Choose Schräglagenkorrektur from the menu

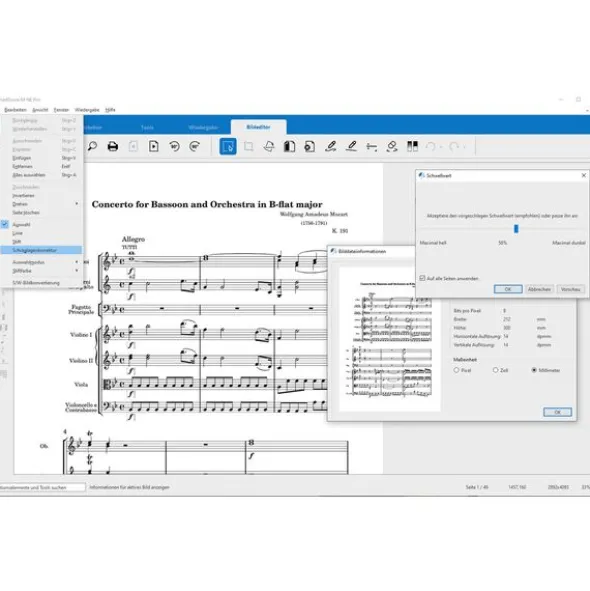tap(41, 250)
